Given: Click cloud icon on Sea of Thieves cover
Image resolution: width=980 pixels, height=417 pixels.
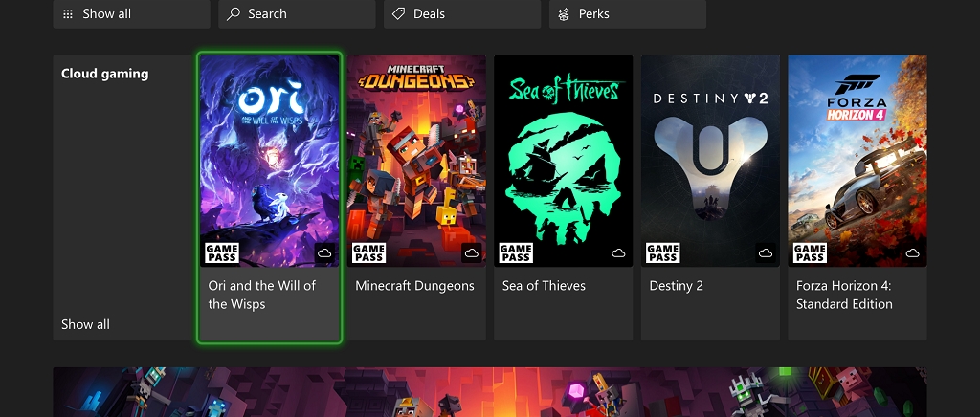Looking at the screenshot, I should tap(618, 252).
